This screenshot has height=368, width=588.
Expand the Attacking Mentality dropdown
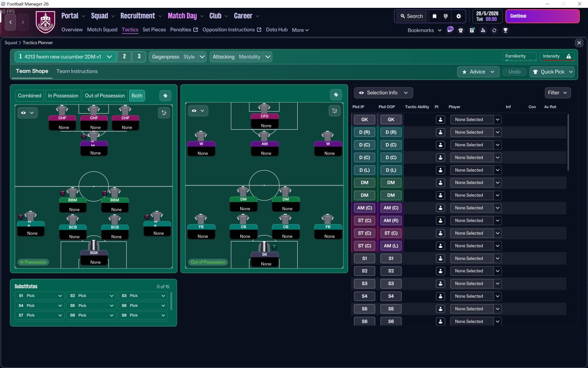(241, 57)
